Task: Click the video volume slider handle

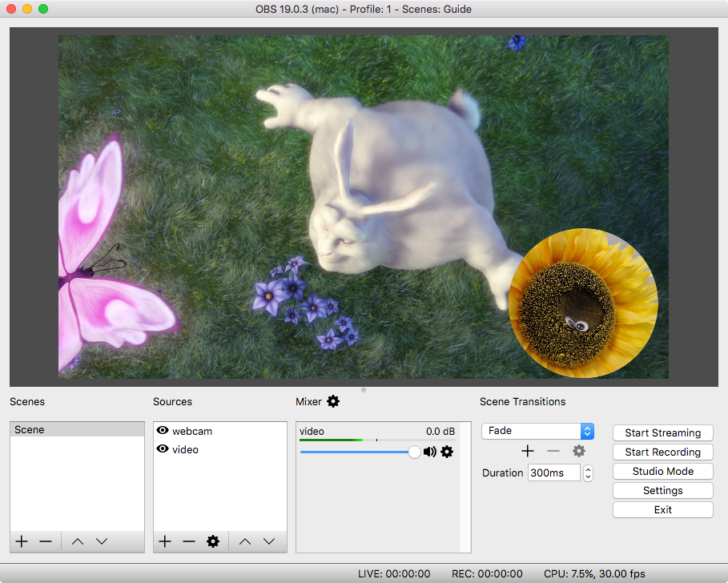Action: tap(414, 452)
